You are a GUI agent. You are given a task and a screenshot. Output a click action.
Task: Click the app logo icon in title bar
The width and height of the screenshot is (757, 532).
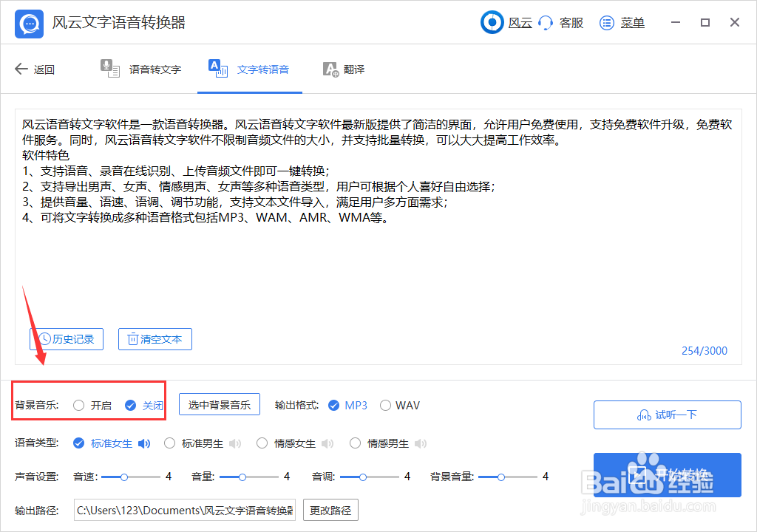[x=29, y=23]
